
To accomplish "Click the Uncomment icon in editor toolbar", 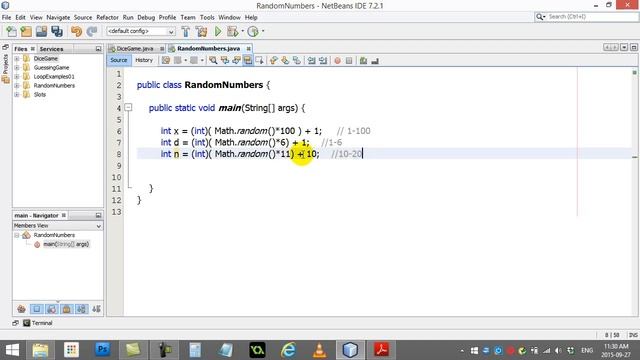I will coord(375,61).
